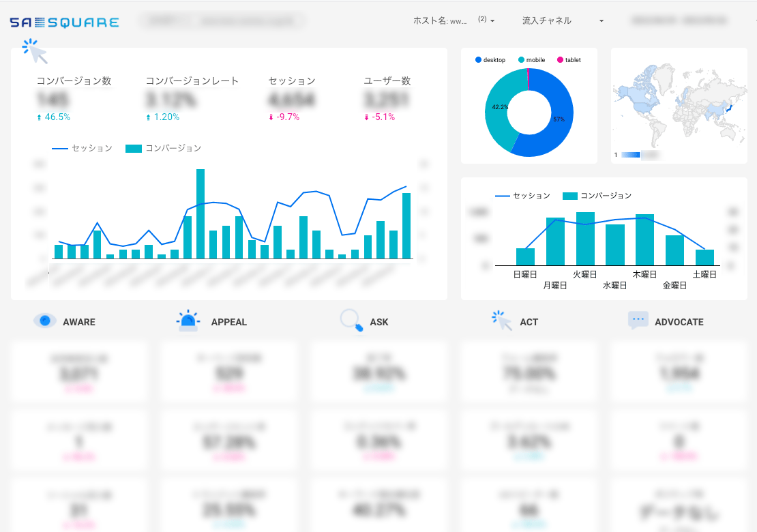Click the -5.1% change value

(x=383, y=117)
